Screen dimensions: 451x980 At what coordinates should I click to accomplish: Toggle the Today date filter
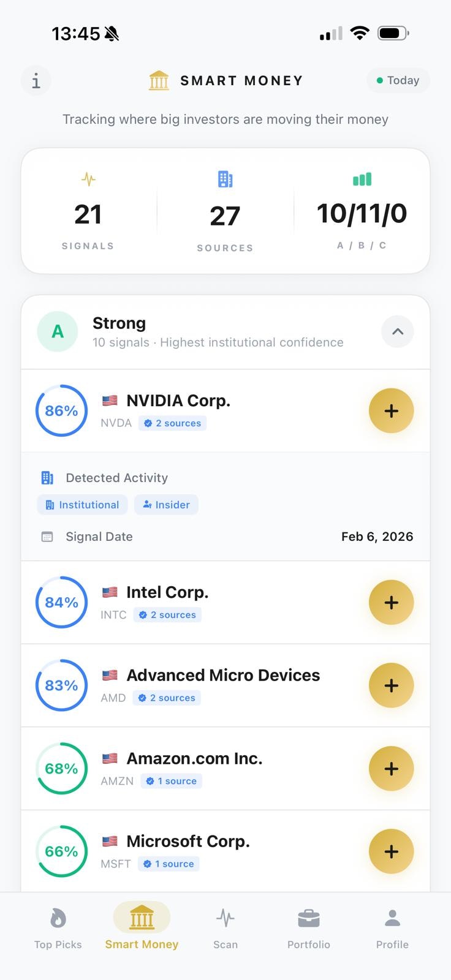pos(398,80)
